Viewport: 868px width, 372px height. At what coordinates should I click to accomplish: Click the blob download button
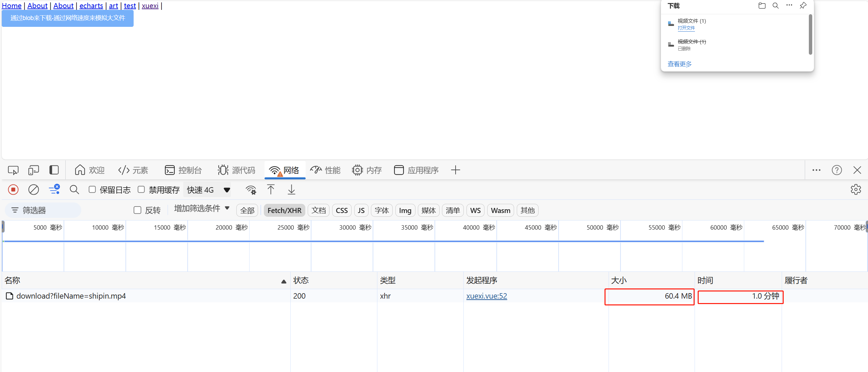(x=68, y=18)
